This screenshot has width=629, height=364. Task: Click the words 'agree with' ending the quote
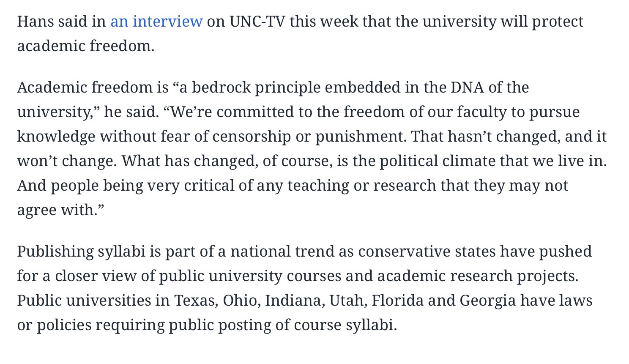click(x=57, y=210)
